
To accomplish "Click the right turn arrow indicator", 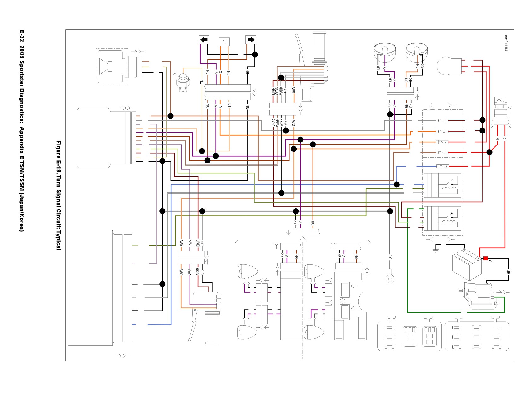I will [x=251, y=40].
